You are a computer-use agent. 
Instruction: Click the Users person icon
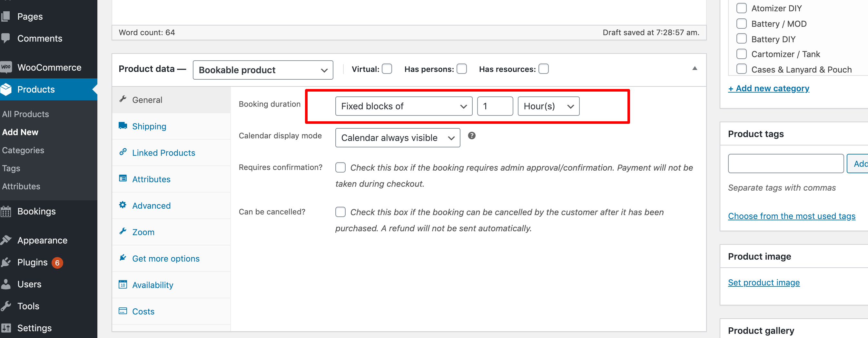6,284
